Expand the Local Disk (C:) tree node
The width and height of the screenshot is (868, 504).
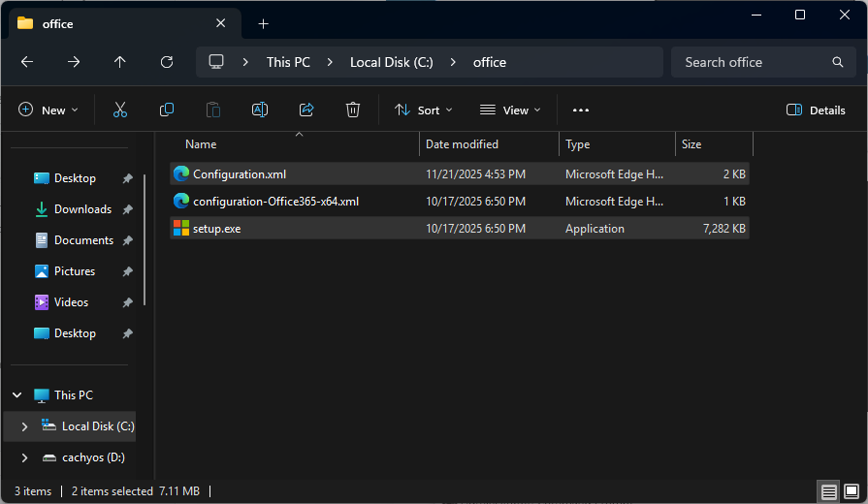tap(24, 426)
